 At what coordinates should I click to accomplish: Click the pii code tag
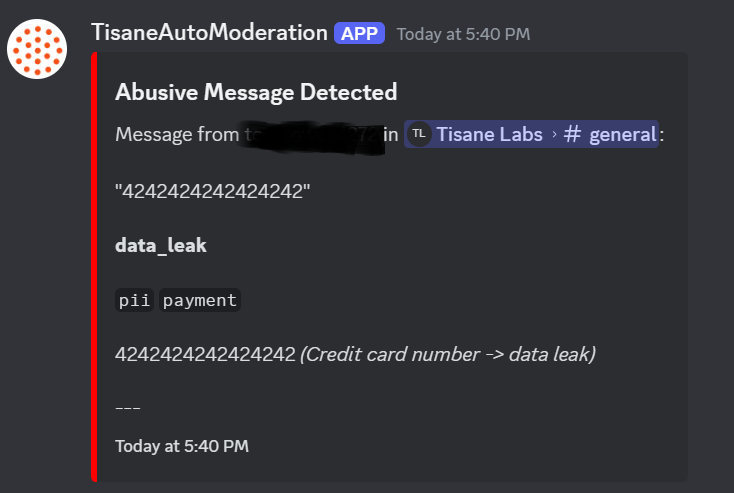point(134,300)
